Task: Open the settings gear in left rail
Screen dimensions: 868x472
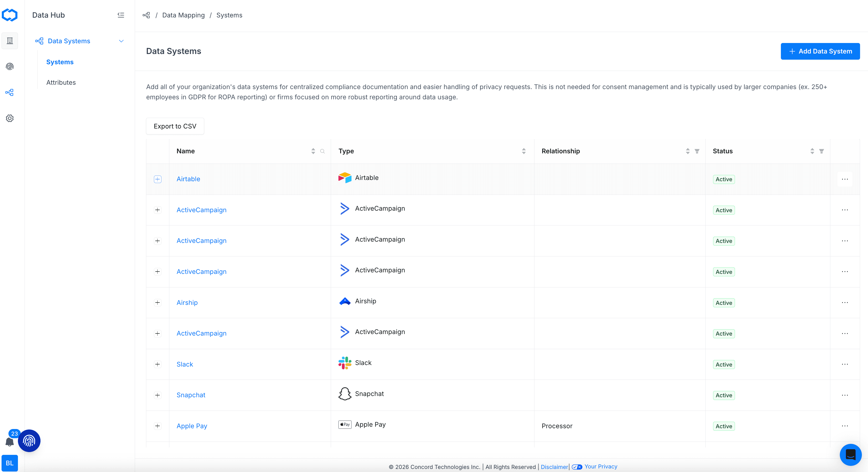Action: [x=10, y=118]
